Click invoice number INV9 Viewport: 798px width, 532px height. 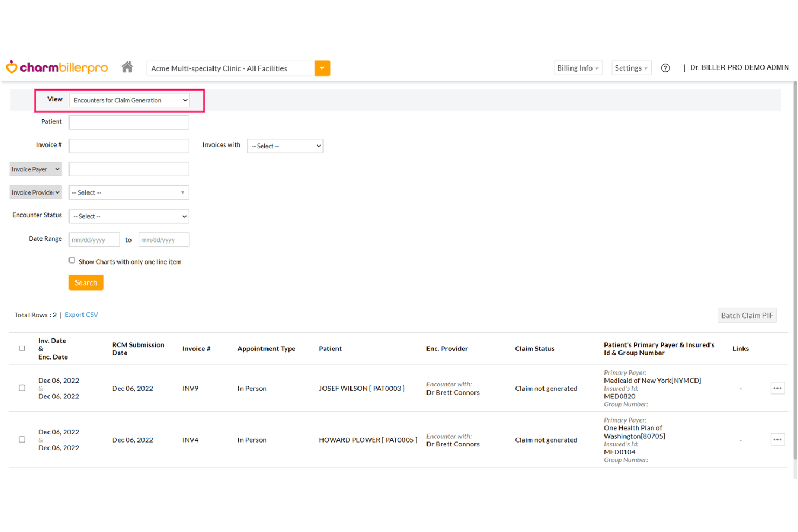point(190,389)
